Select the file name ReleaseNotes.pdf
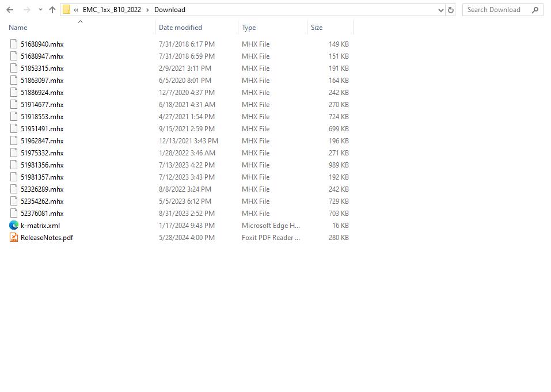The image size is (551, 392). click(x=47, y=238)
